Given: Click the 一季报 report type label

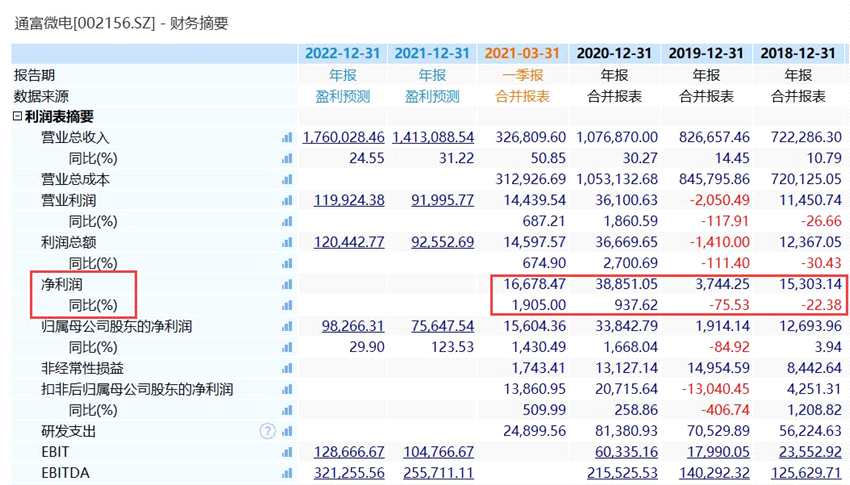Looking at the screenshot, I should click(x=523, y=75).
